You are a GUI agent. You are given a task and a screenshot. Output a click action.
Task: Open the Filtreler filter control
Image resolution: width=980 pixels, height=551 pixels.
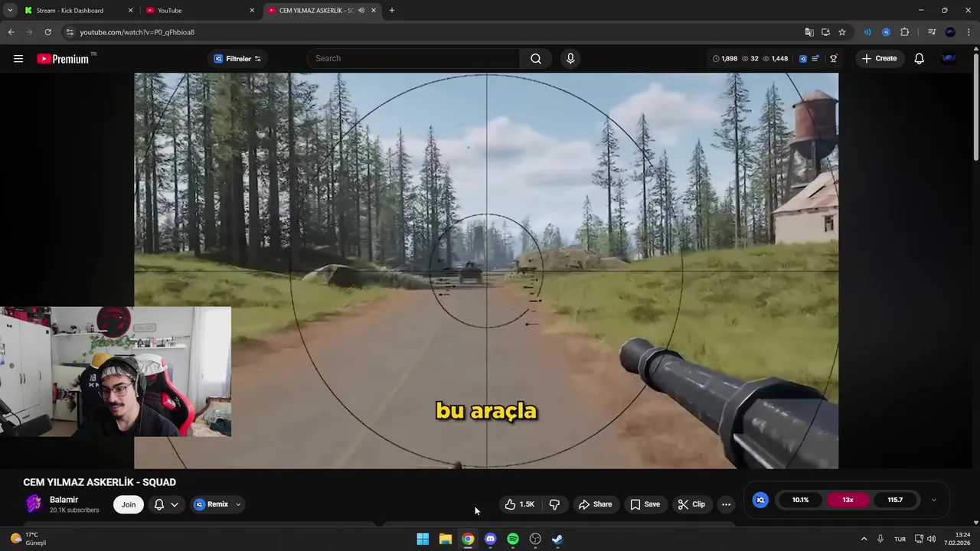pos(237,59)
